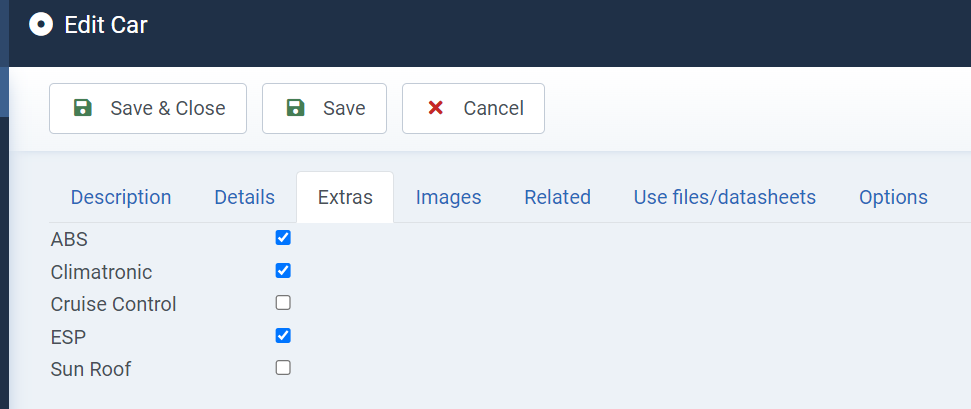Click the Save & Close button label
The height and width of the screenshot is (409, 971).
168,108
